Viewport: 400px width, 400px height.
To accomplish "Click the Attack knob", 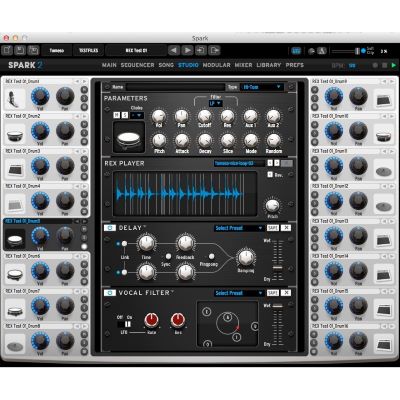I will point(182,141).
